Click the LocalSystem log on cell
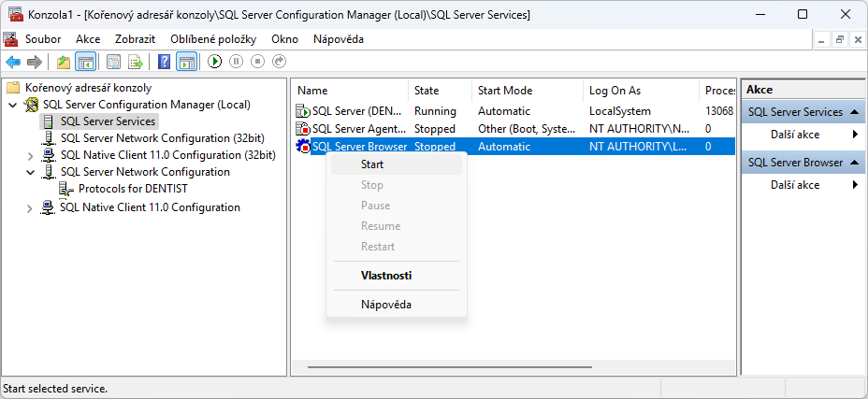The image size is (868, 399). (620, 111)
